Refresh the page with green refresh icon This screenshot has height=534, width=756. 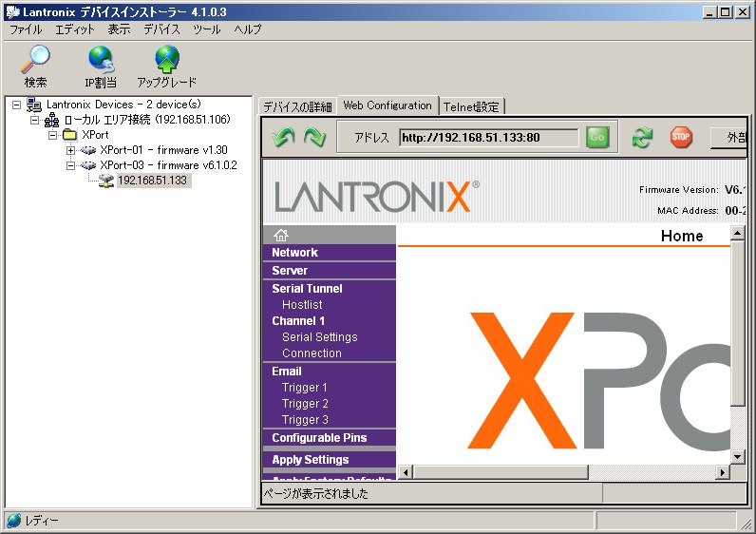[x=642, y=138]
